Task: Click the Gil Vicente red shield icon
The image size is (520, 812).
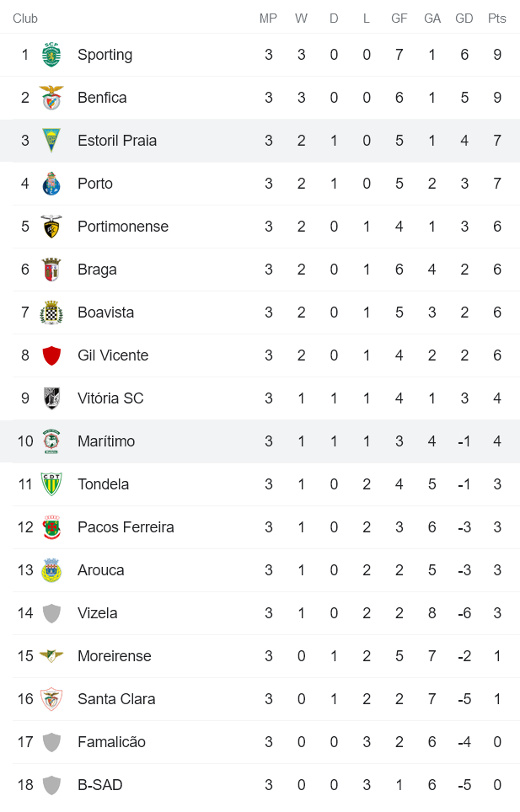Action: click(52, 355)
